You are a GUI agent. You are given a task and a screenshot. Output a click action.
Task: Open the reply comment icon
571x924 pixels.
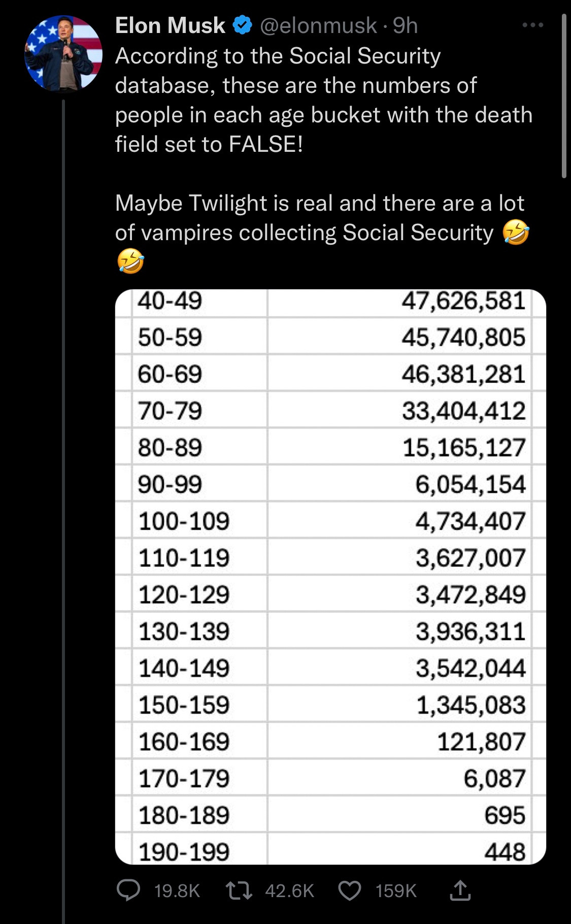129,890
